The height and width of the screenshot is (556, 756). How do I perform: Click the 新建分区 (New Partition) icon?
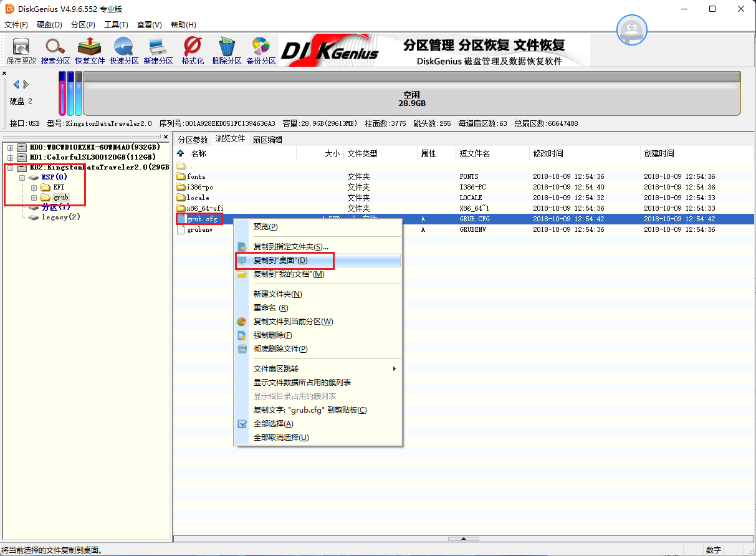pos(158,50)
